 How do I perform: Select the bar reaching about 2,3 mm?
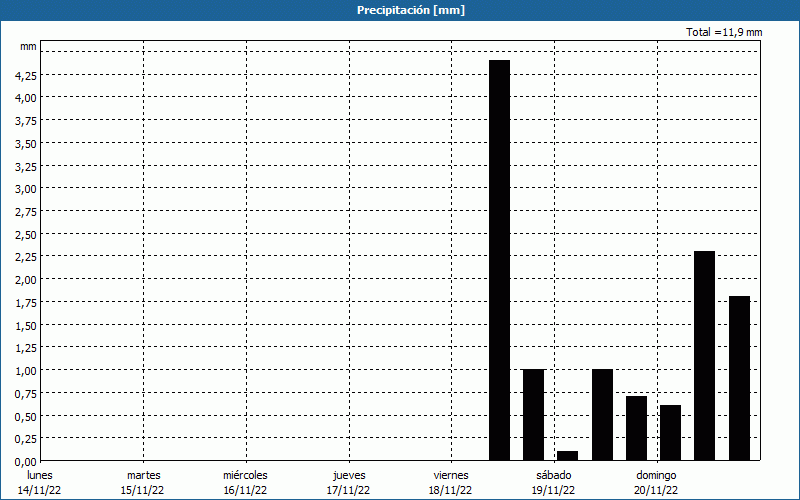pos(705,356)
